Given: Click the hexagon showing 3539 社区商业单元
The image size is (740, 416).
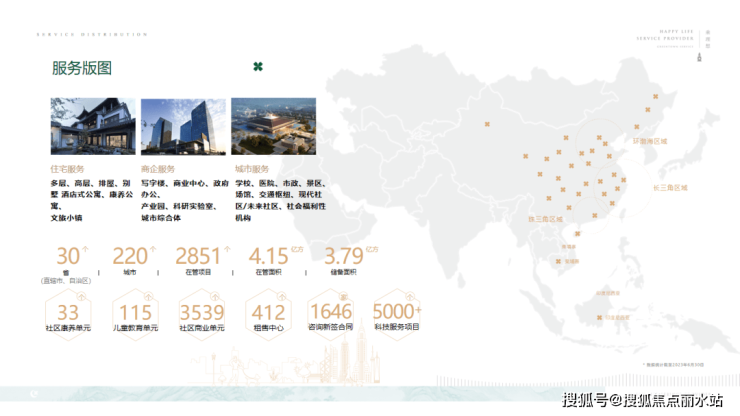Looking at the screenshot, I should tap(202, 314).
